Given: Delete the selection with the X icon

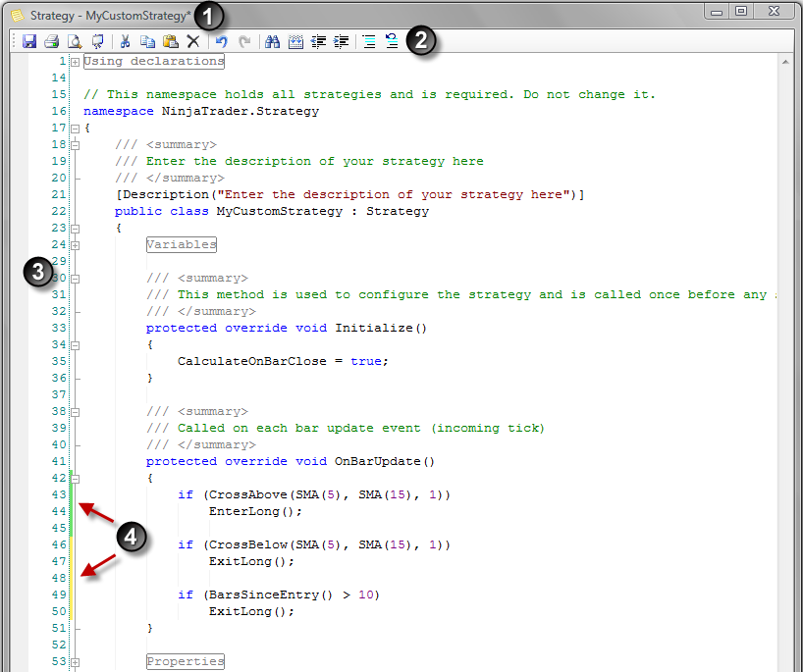Looking at the screenshot, I should [192, 41].
